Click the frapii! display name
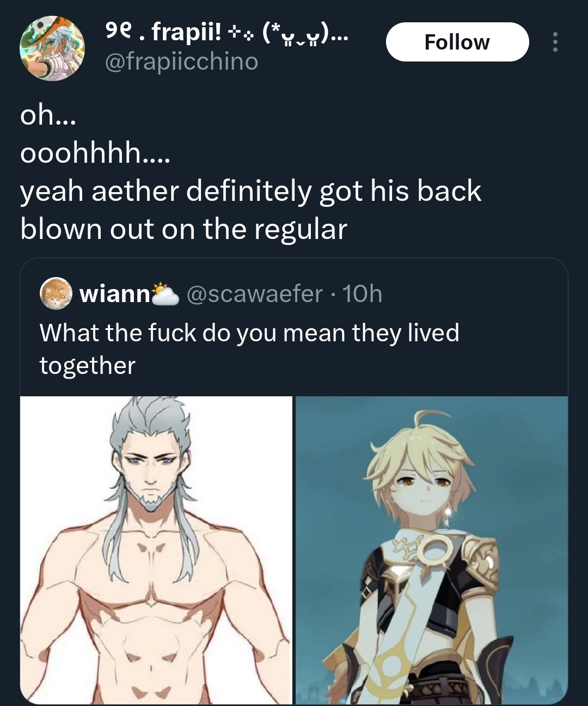The height and width of the screenshot is (706, 588). pos(162,33)
